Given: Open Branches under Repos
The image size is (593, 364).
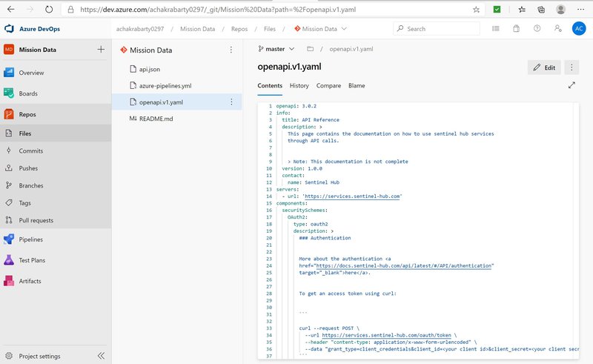Looking at the screenshot, I should pos(56,185).
